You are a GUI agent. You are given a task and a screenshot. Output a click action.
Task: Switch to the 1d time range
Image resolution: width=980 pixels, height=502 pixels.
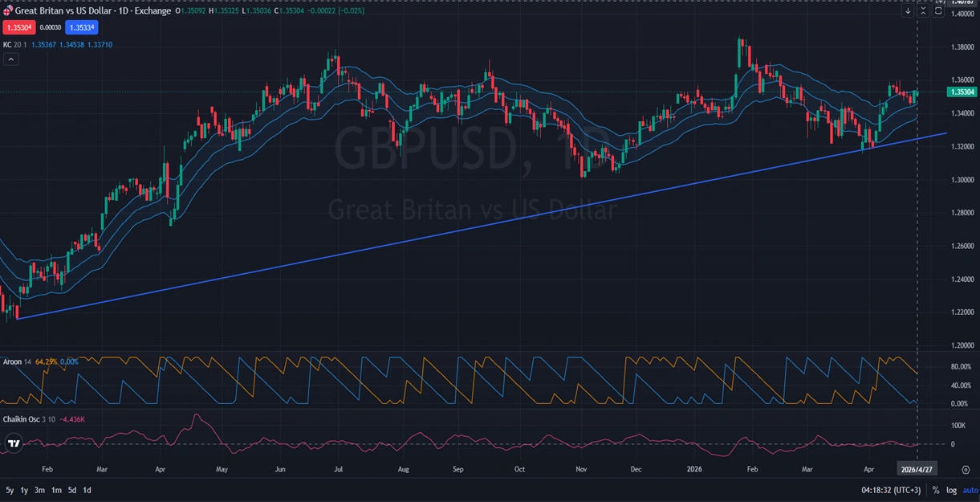click(x=87, y=490)
